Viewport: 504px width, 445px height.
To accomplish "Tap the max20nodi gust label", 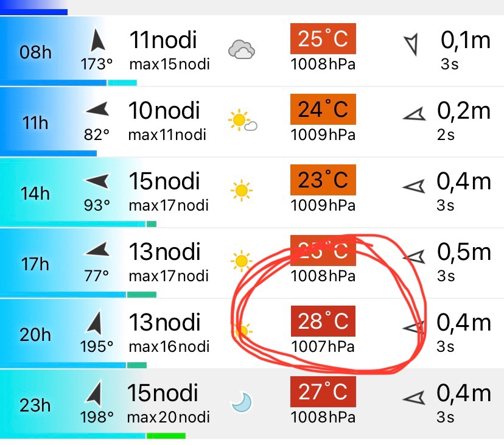I will click(x=169, y=417).
